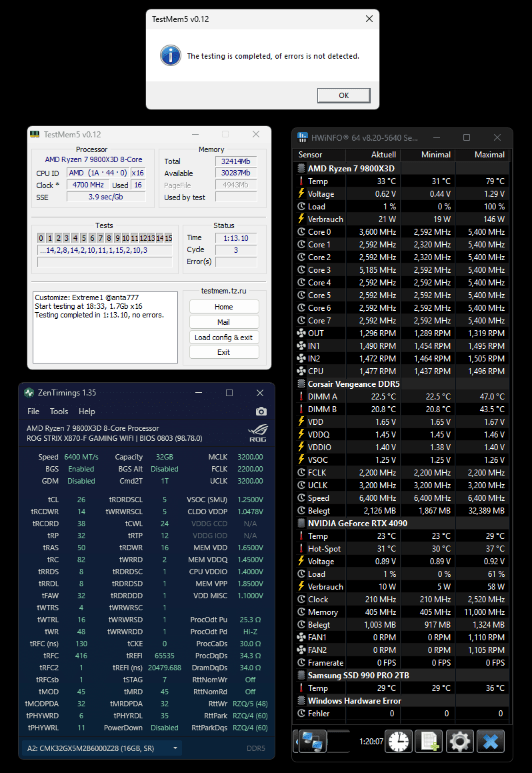Click the TestMem5 log text box
532x773 pixels.
click(105, 327)
